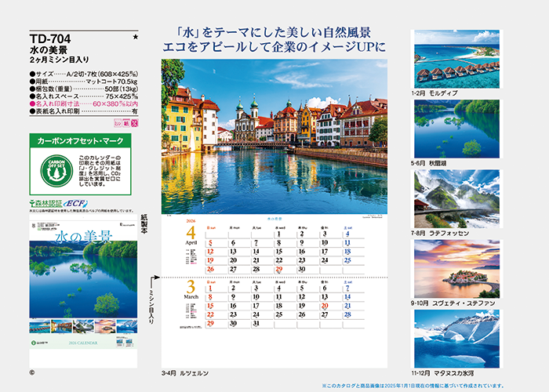Click the TD-704 product code title
The width and height of the screenshot is (549, 392).
click(x=50, y=36)
